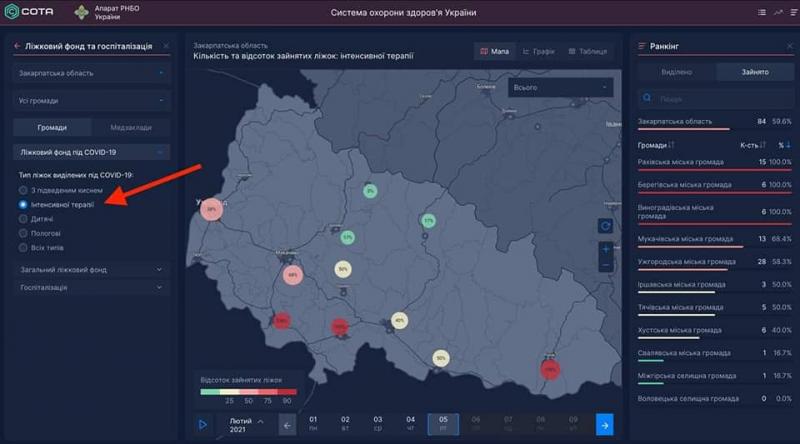This screenshot has height=444, width=800.
Task: Zoom in on the map
Action: click(x=605, y=248)
